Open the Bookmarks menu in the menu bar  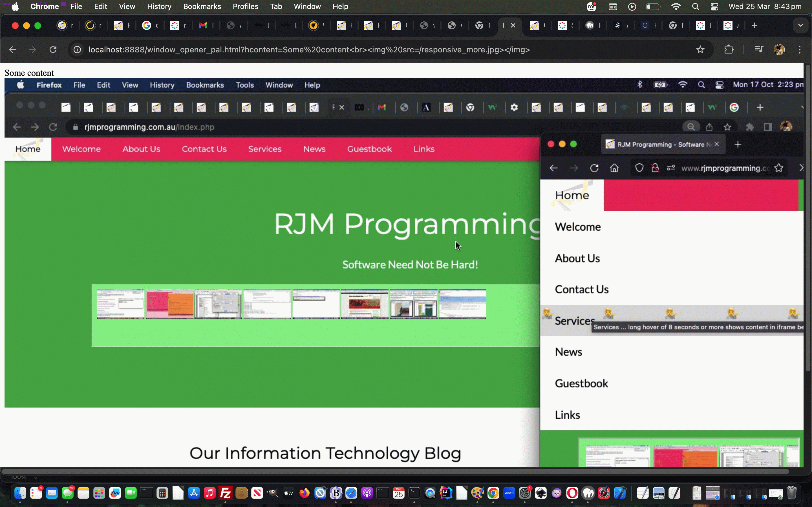pyautogui.click(x=202, y=7)
